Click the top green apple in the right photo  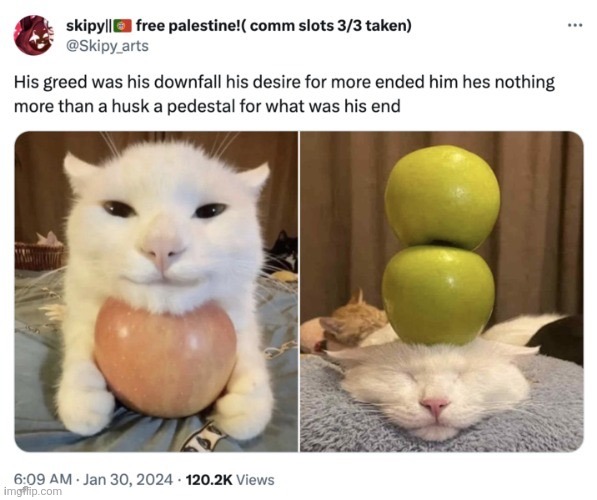[442, 197]
